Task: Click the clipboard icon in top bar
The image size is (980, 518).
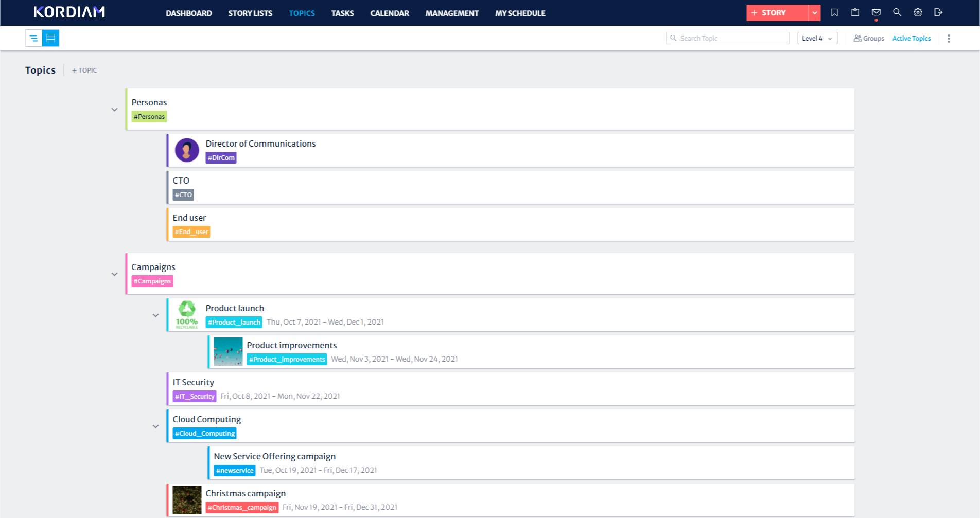Action: coord(855,13)
